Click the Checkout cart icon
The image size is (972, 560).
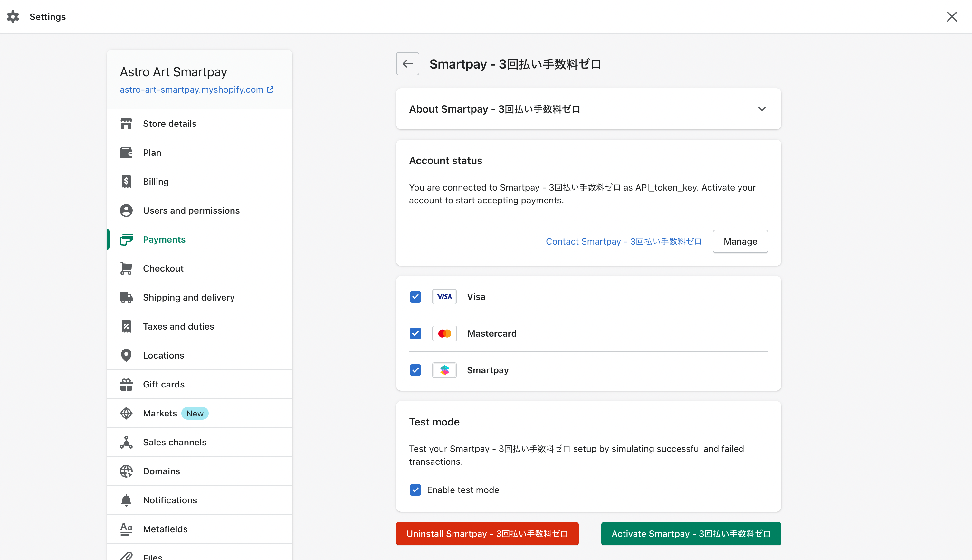coord(126,268)
